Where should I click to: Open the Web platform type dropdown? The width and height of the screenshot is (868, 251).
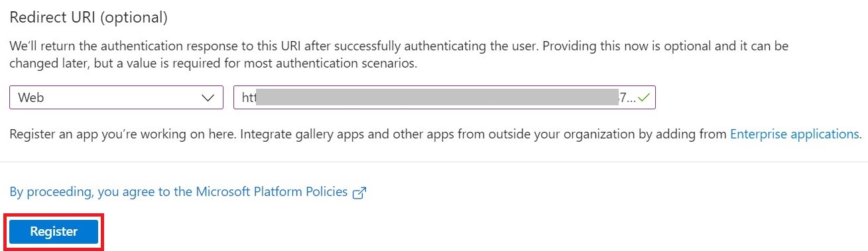pyautogui.click(x=116, y=97)
